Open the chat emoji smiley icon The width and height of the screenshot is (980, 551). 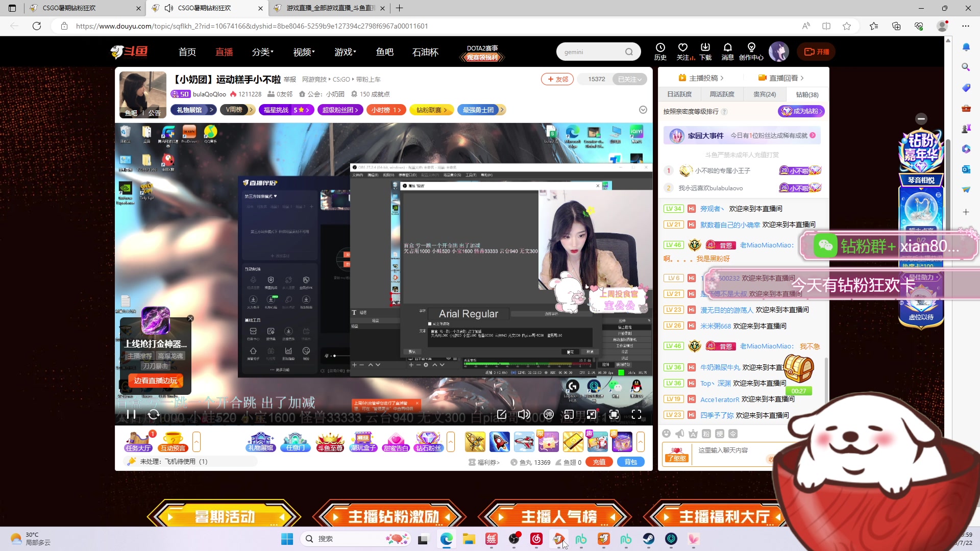pyautogui.click(x=666, y=434)
